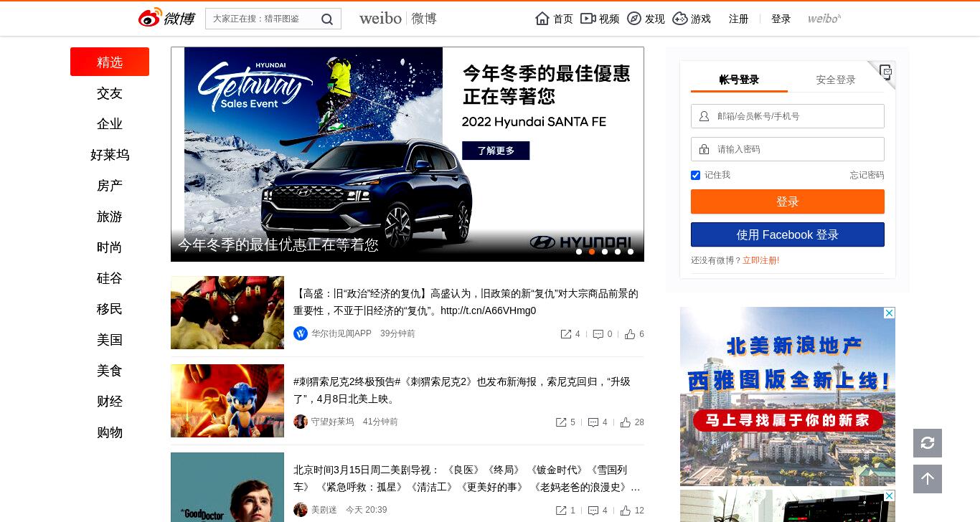Click 了解更多 button in Hyundai banner
The height and width of the screenshot is (522, 980).
496,151
